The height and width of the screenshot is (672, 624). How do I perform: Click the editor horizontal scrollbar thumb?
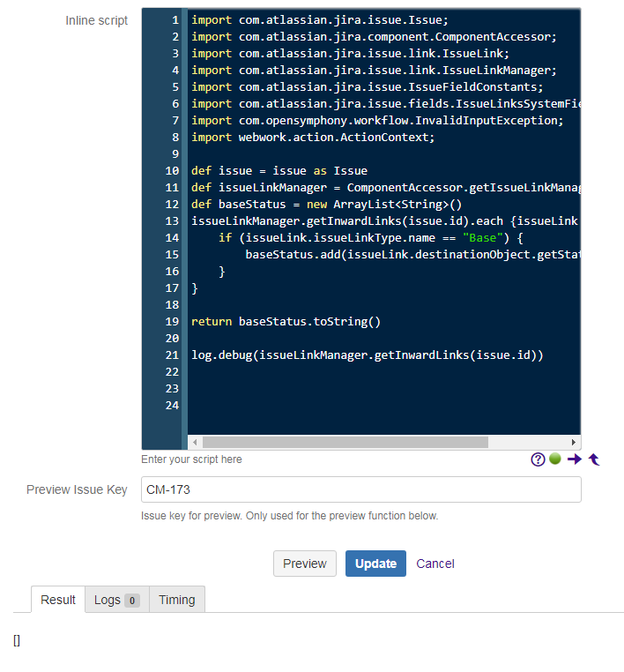(345, 442)
